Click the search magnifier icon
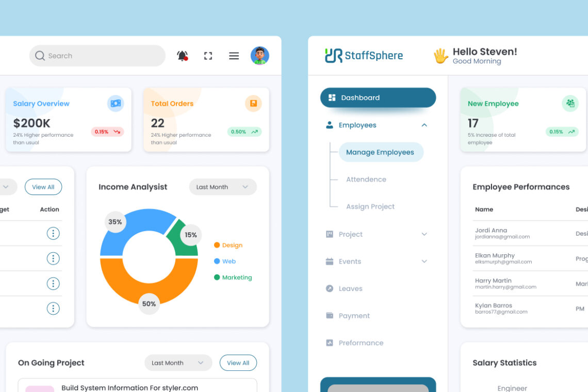The height and width of the screenshot is (392, 588). pos(40,56)
